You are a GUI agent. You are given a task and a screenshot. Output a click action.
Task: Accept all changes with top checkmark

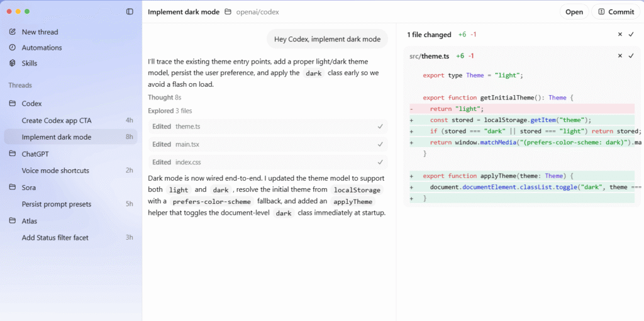pyautogui.click(x=631, y=35)
